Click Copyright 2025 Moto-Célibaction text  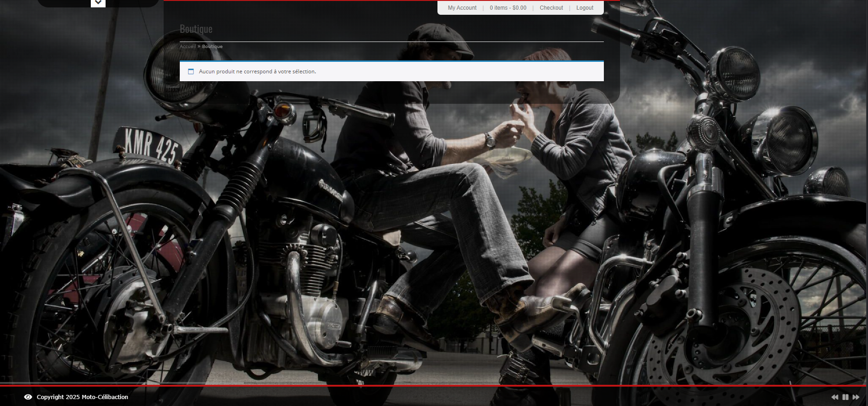(x=83, y=397)
